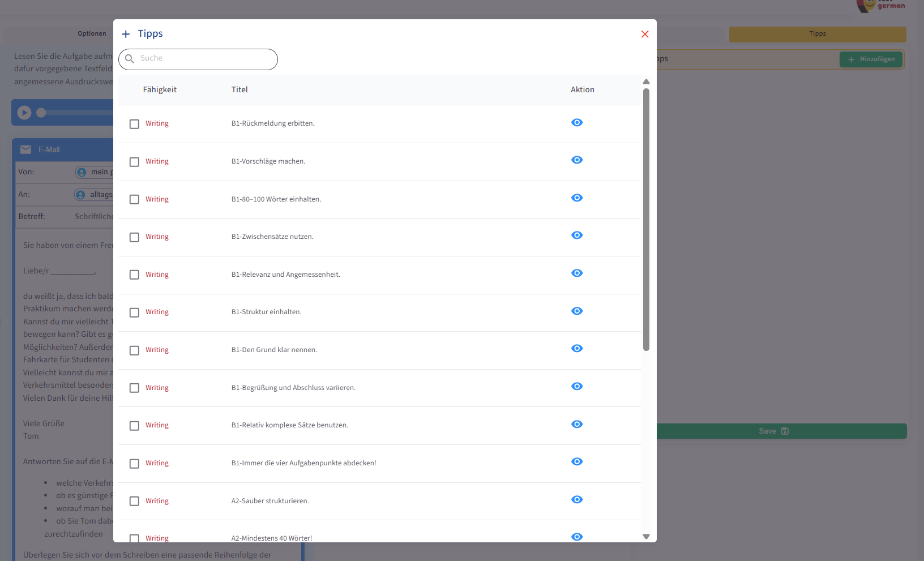The width and height of the screenshot is (924, 561).
Task: Open eye icon for B1-80–100 Wörter einhalten
Action: (x=576, y=198)
